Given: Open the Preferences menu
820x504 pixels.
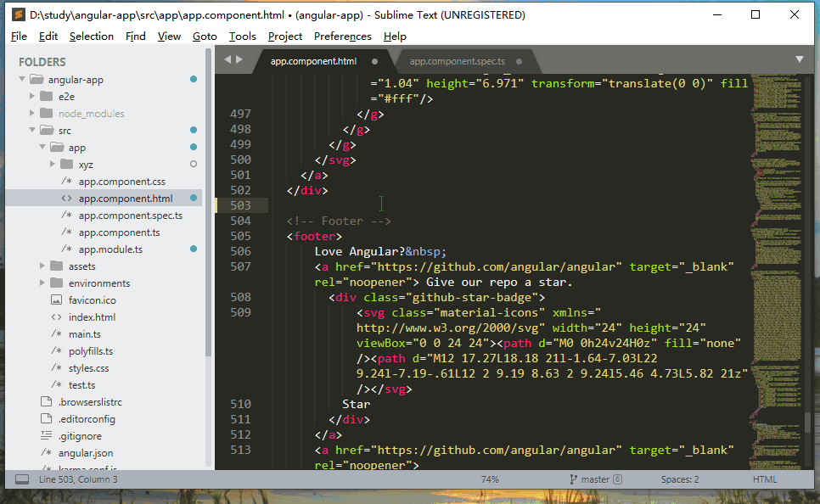Looking at the screenshot, I should 343,36.
